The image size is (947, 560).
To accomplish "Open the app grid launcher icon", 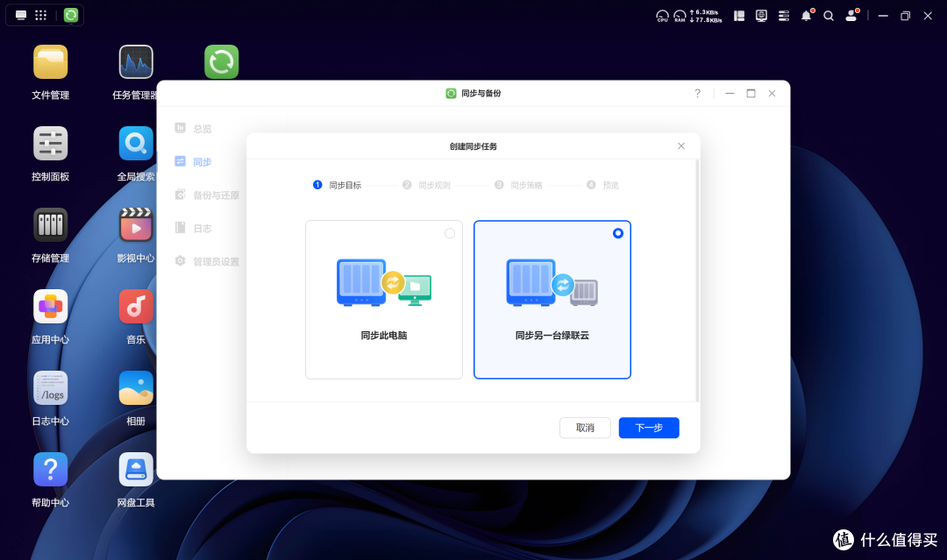I will [41, 15].
